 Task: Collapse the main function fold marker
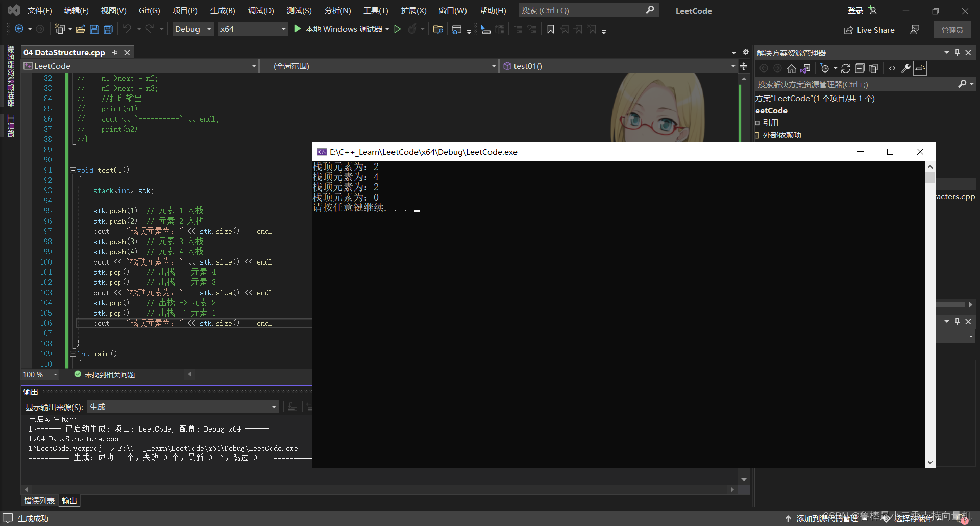click(72, 354)
